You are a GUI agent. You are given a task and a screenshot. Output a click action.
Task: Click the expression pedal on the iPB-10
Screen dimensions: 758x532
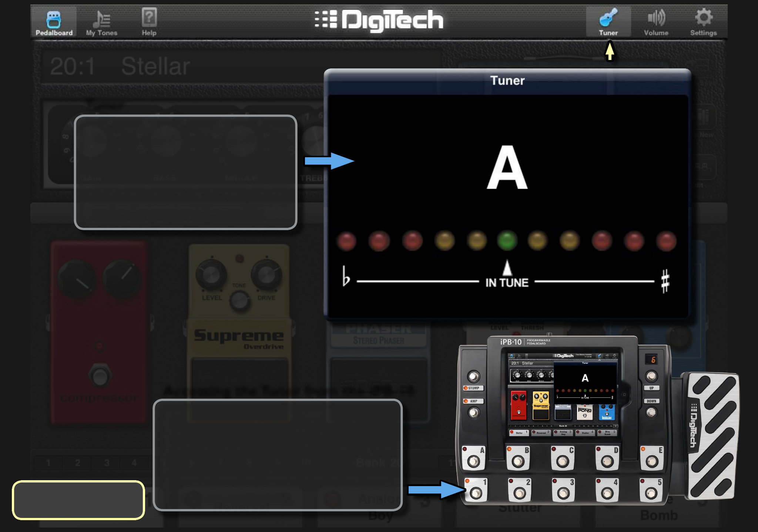(x=713, y=435)
